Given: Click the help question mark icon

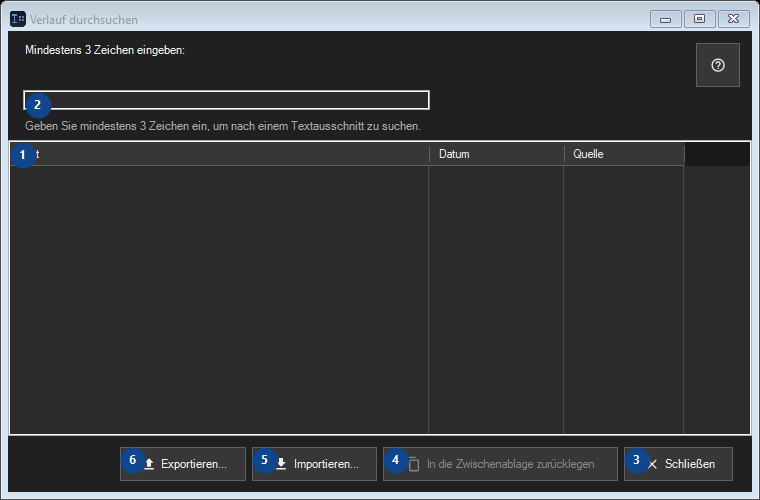Looking at the screenshot, I should point(717,65).
